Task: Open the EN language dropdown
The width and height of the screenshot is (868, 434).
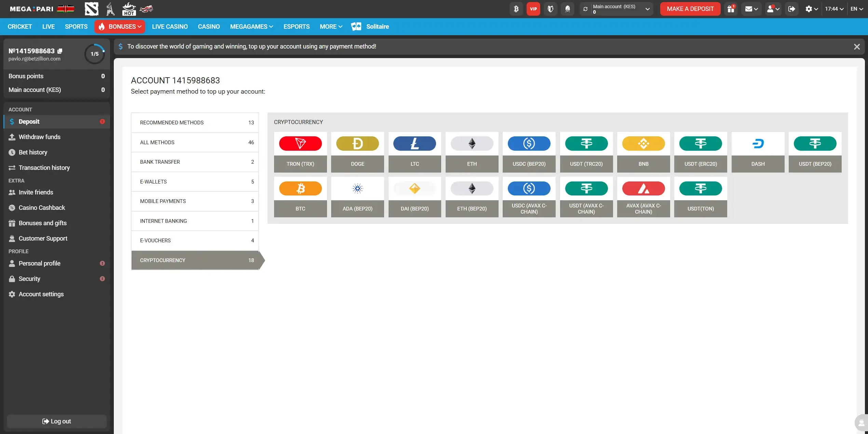Action: coord(856,9)
